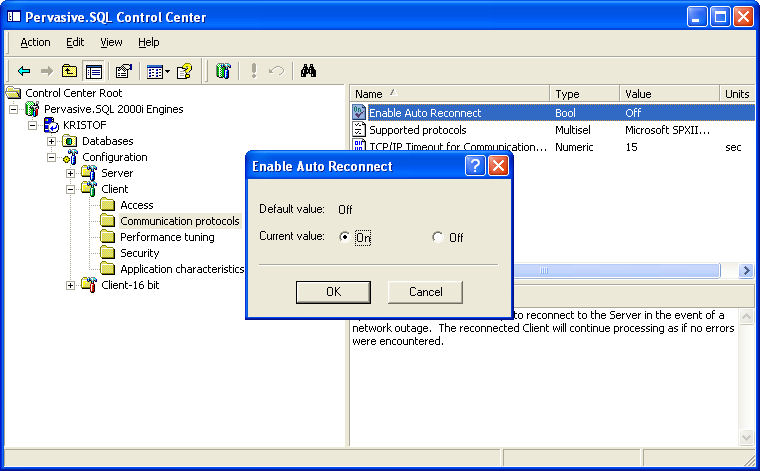Click the Enable Auto Reconnect row icon
Viewport: 760px width, 471px height.
[x=359, y=112]
